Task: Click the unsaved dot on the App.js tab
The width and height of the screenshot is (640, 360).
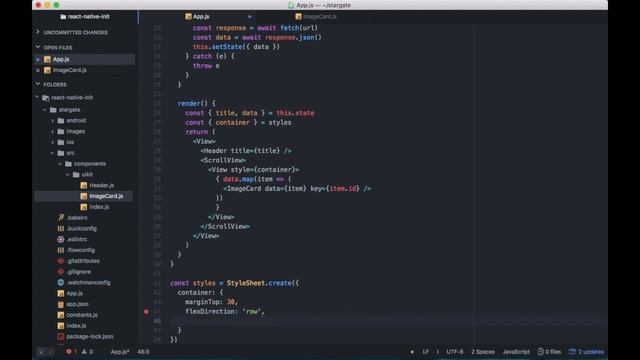Action: (250, 17)
